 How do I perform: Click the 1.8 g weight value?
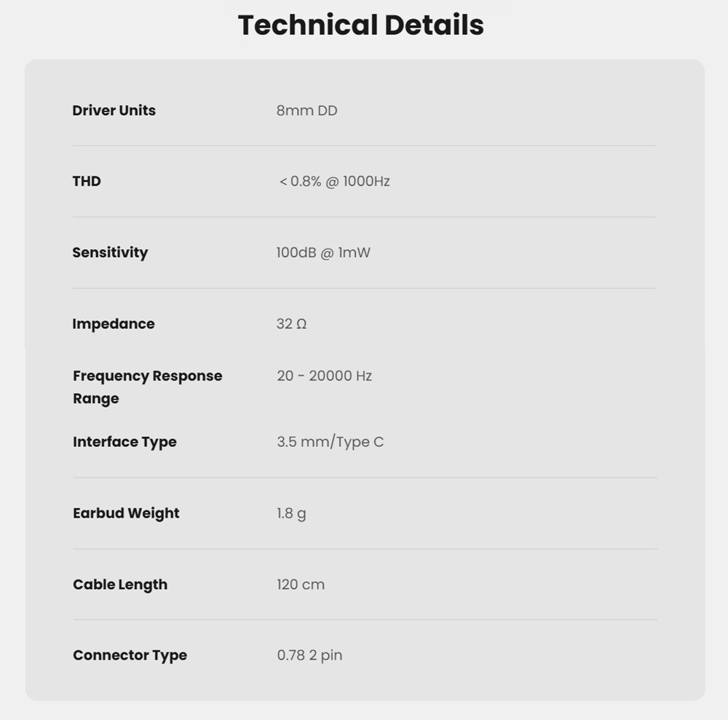click(292, 513)
